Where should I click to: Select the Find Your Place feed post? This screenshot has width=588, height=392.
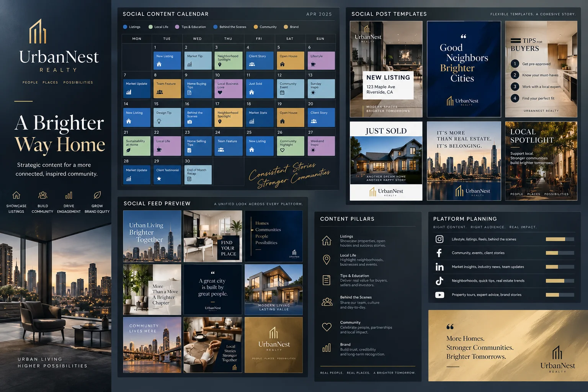click(213, 236)
